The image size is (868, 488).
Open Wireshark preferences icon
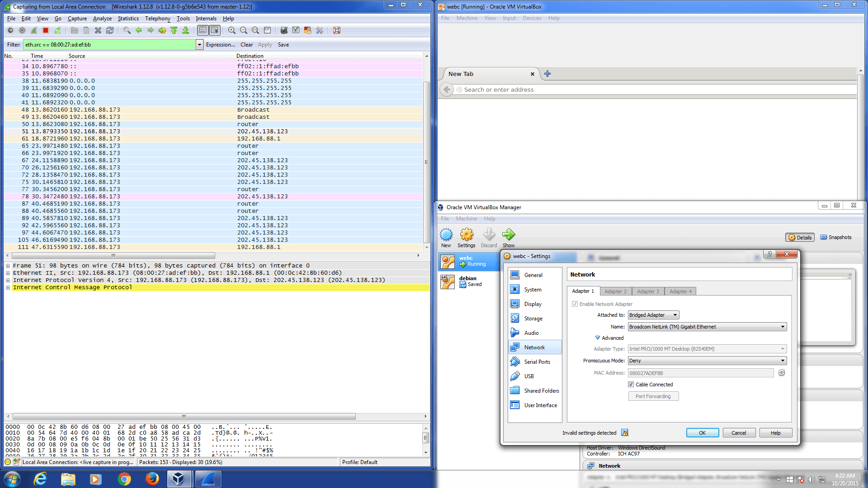tap(320, 30)
